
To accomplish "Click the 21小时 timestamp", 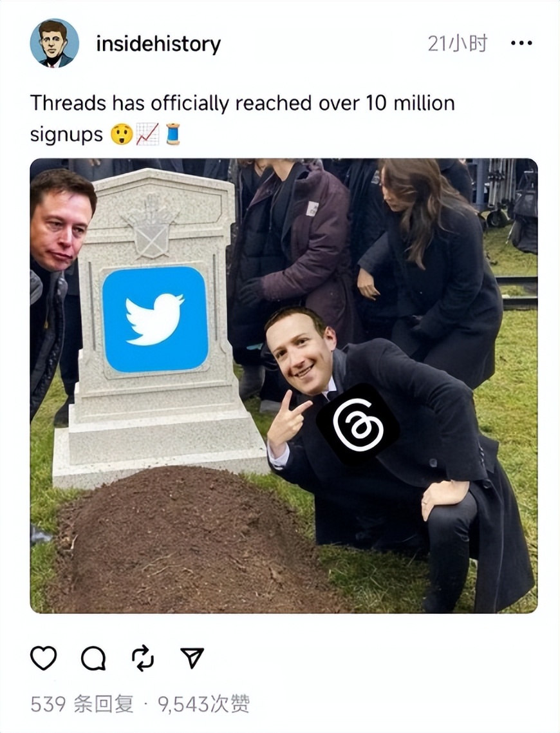I will [x=457, y=43].
